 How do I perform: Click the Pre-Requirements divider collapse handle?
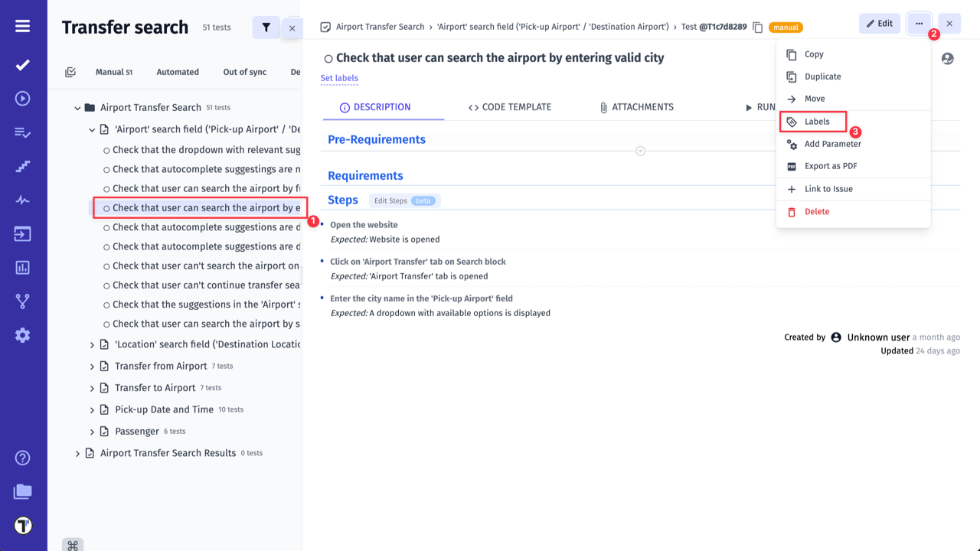point(640,151)
